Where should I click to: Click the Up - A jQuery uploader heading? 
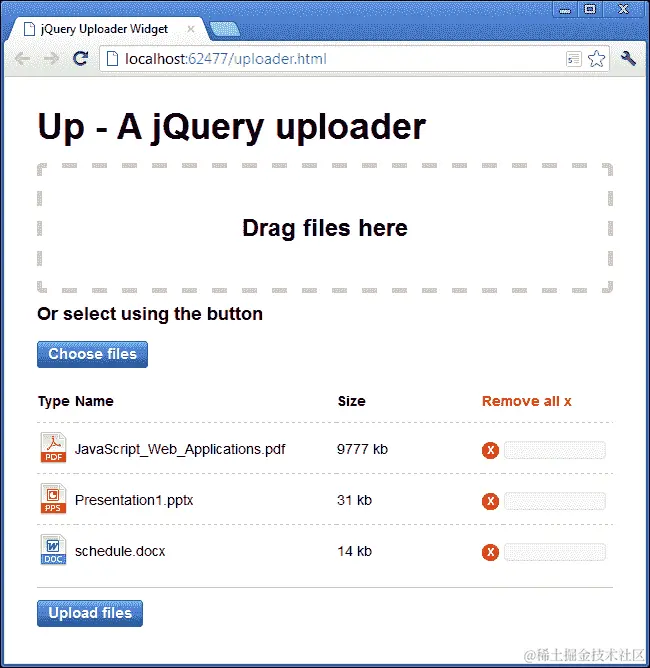[232, 127]
